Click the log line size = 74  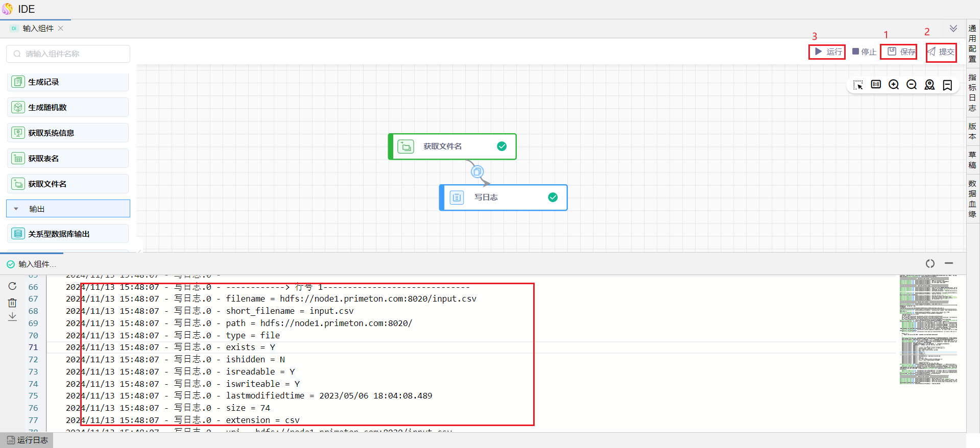[x=168, y=408]
